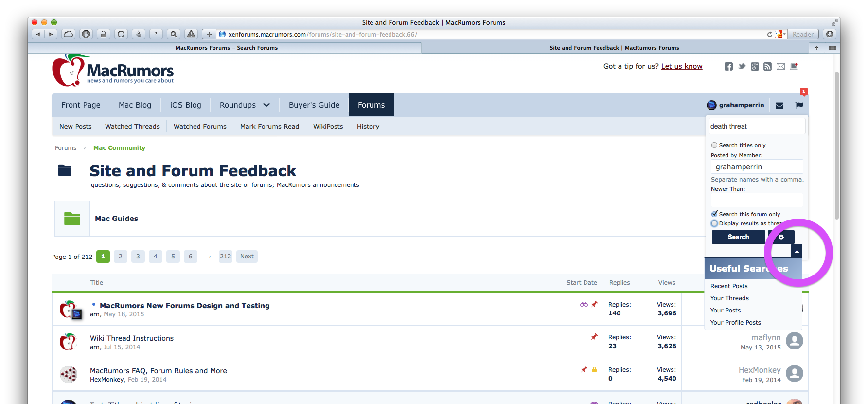
Task: Click the dark blue Search button
Action: click(x=738, y=237)
